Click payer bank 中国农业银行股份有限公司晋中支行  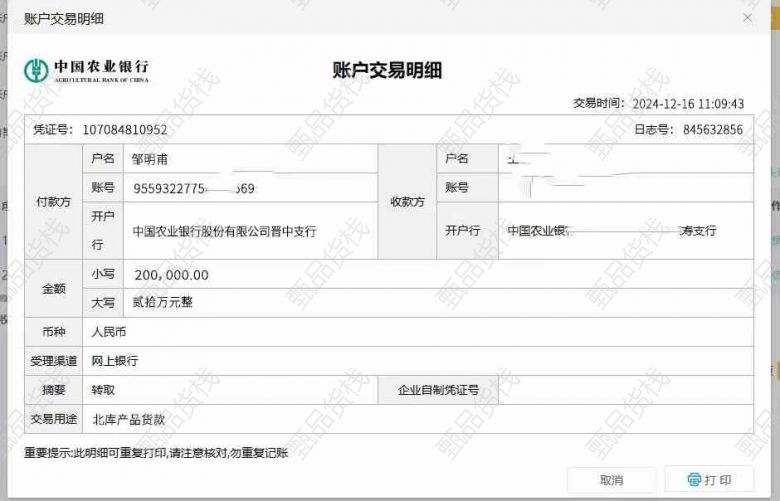[224, 231]
